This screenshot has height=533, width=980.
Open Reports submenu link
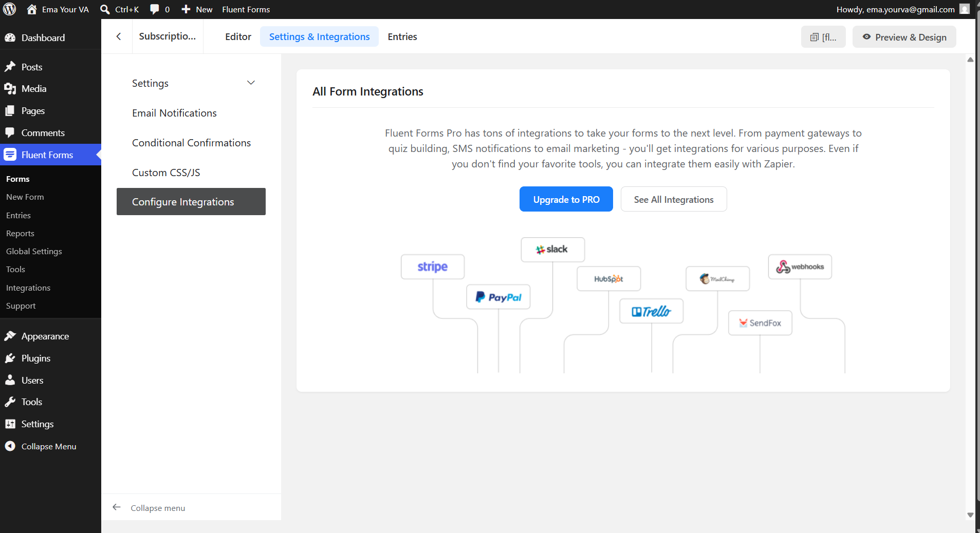coord(20,233)
